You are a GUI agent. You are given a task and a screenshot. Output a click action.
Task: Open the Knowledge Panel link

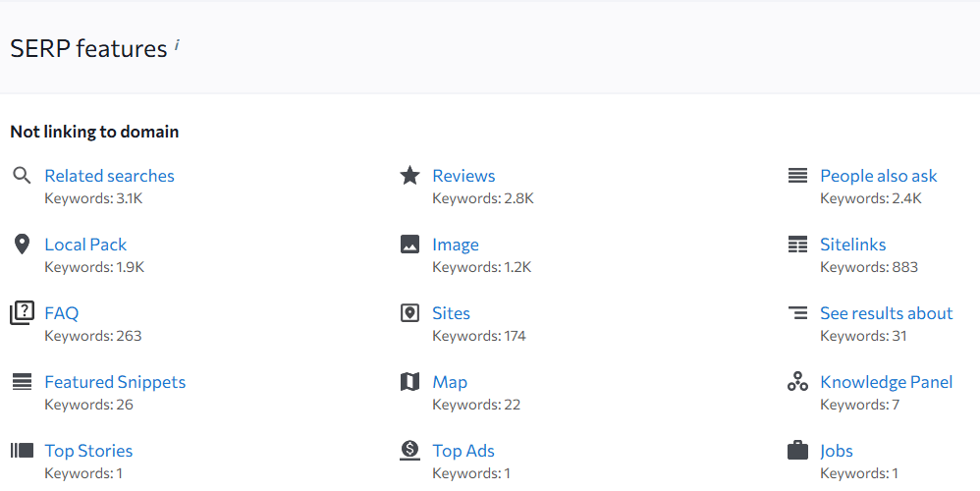[x=886, y=382]
